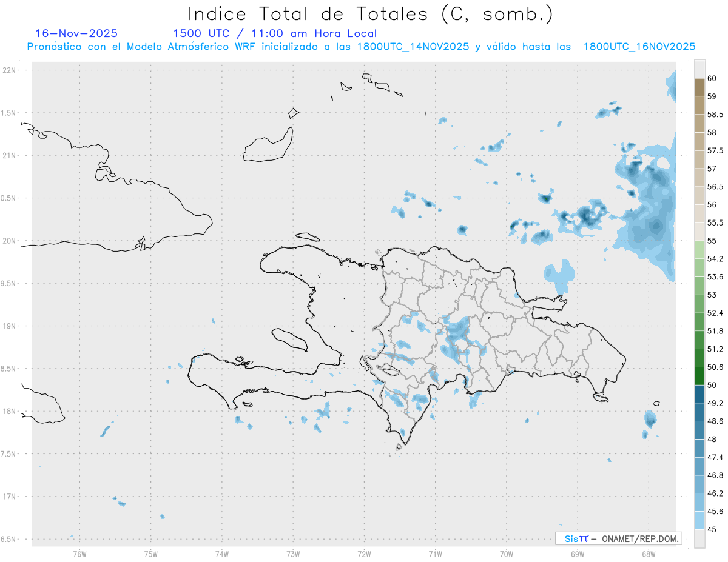Image resolution: width=728 pixels, height=562 pixels.
Task: Click legend value "55.5"
Action: pyautogui.click(x=715, y=222)
